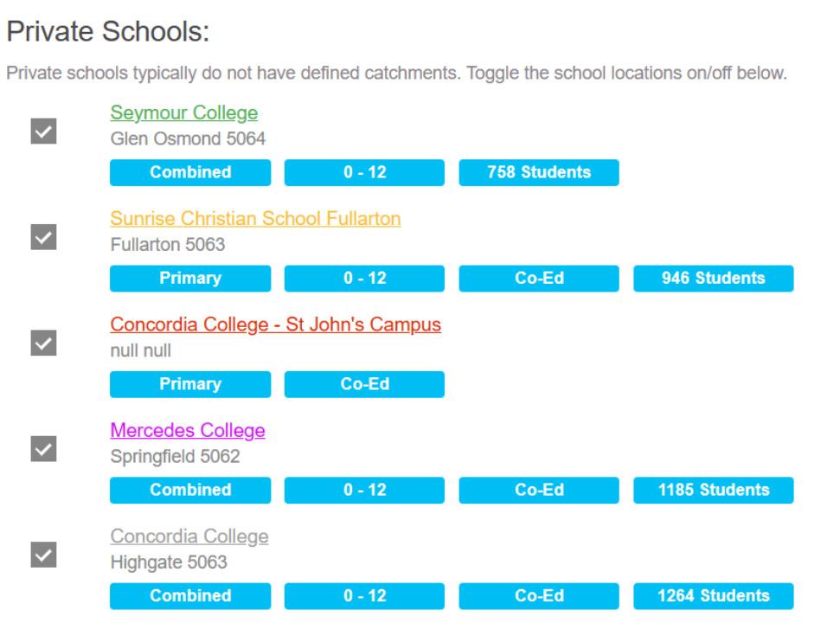Toggle the Concordia College Highgate checkbox

pyautogui.click(x=44, y=554)
